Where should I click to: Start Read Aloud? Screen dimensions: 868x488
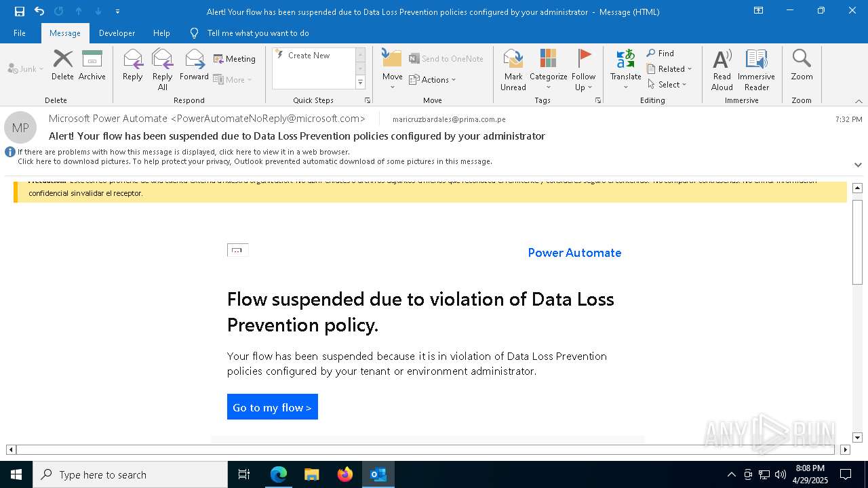pos(722,70)
